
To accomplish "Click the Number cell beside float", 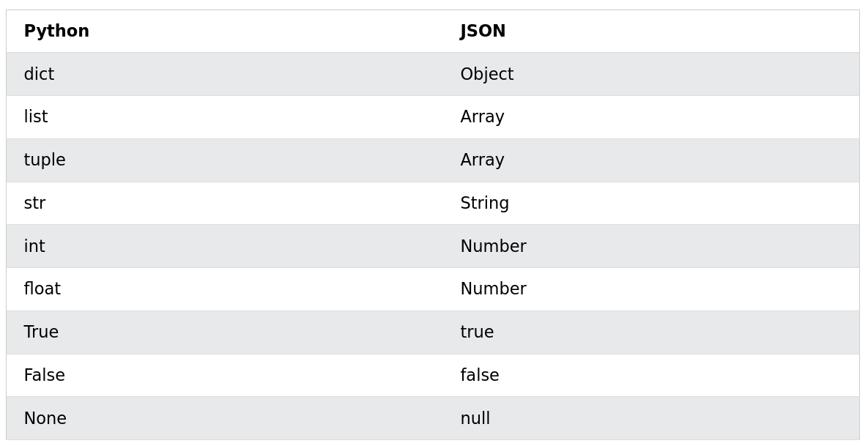I will [x=493, y=289].
